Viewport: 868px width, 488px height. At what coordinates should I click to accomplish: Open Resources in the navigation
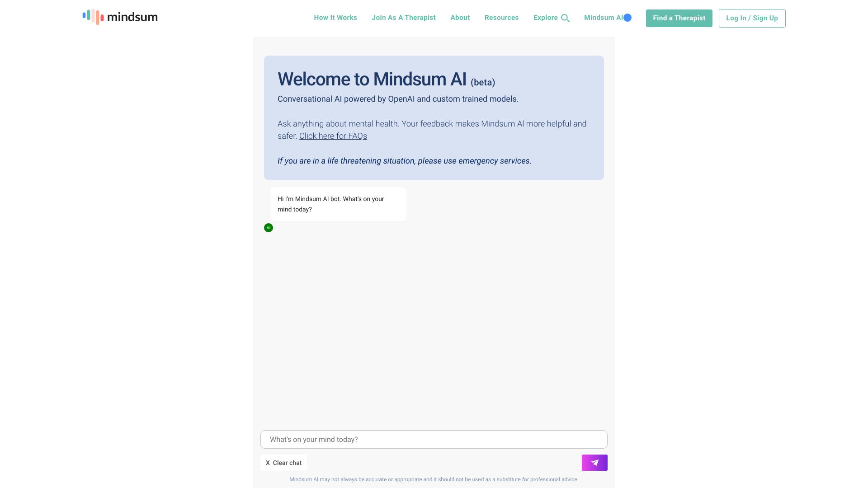(x=501, y=18)
